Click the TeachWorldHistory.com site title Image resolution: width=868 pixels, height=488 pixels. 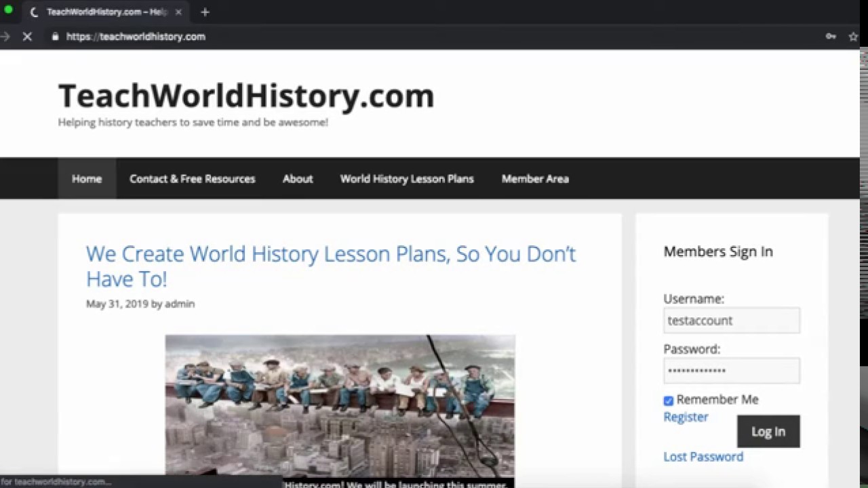pos(246,96)
